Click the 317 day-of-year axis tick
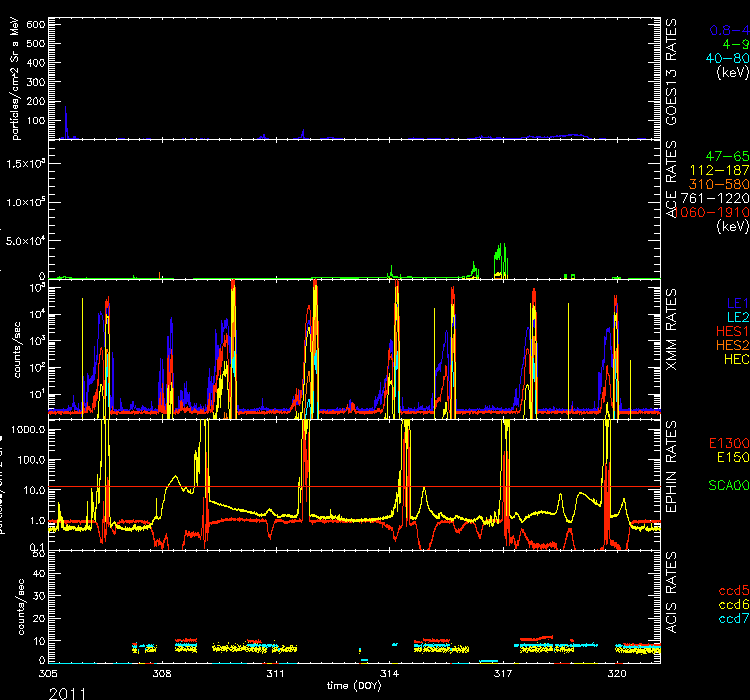Viewport: 750px width, 700px height. coord(504,674)
